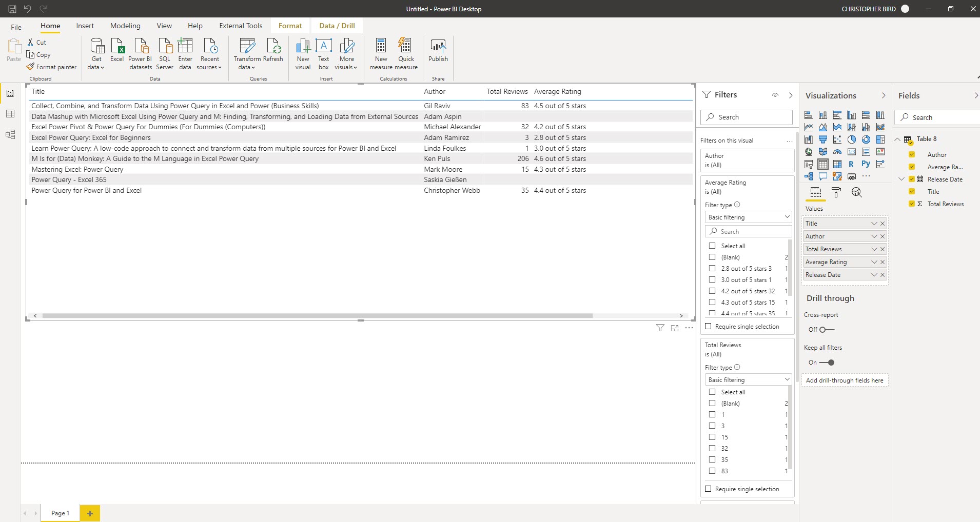Image resolution: width=980 pixels, height=522 pixels.
Task: Enable Require single selection under Average Rating
Action: (709, 326)
